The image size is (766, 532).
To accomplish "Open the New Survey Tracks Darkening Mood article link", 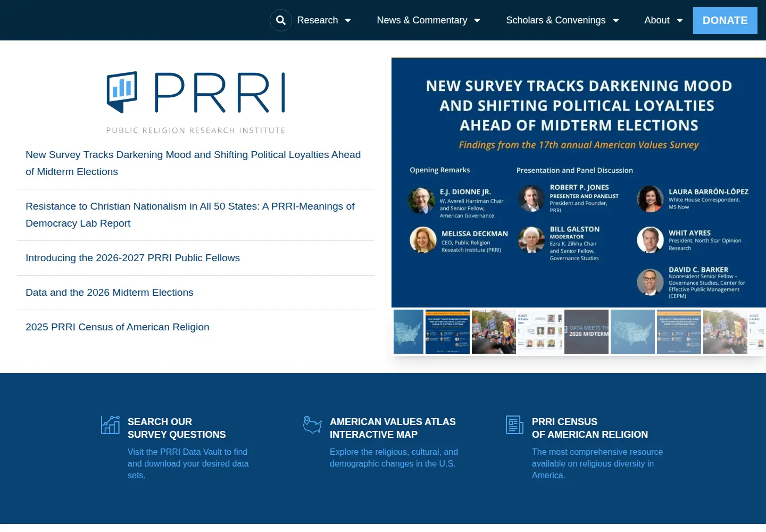I will click(193, 163).
